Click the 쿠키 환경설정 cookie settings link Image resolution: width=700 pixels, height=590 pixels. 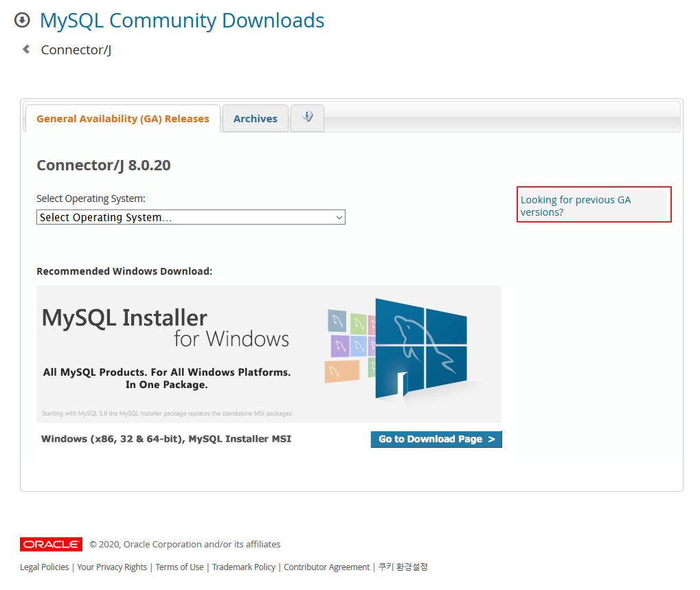403,567
